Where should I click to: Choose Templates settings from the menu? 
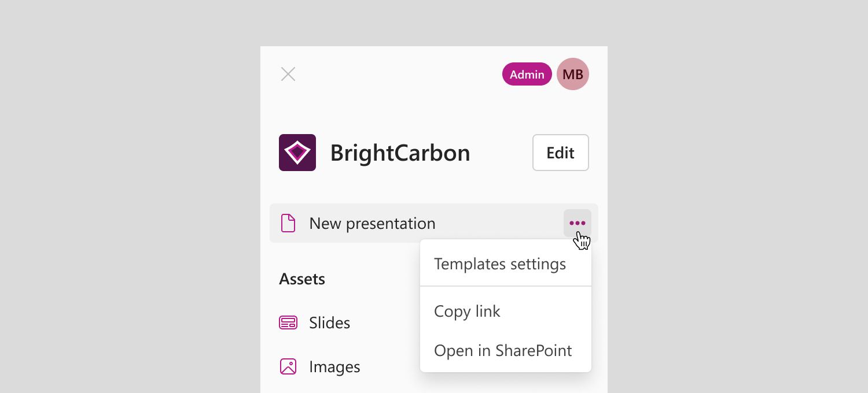click(500, 264)
